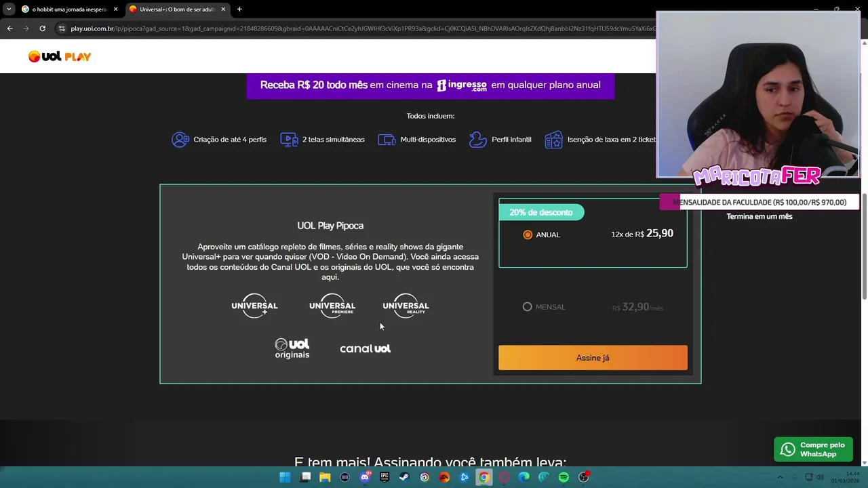Click the 'Compre pelo WhatsApp' button
868x488 pixels.
[813, 449]
